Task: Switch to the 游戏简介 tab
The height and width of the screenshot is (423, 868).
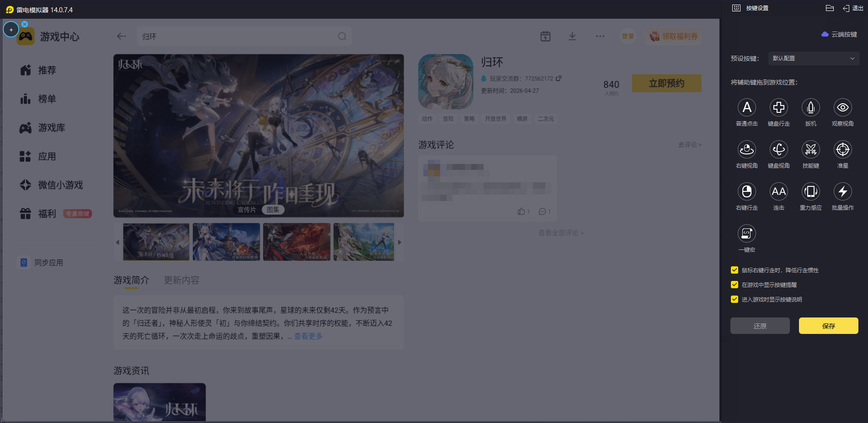Action: [131, 280]
